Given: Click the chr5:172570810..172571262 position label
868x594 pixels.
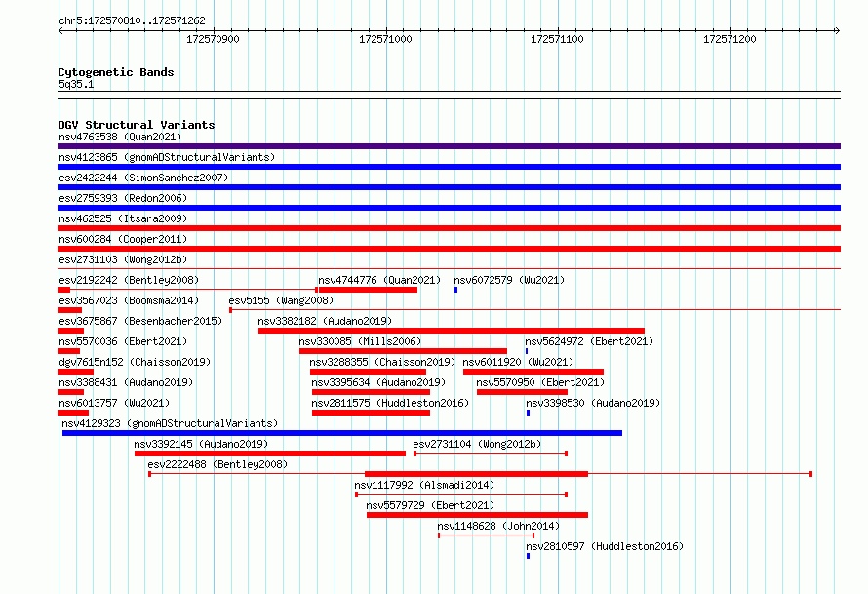Looking at the screenshot, I should click(132, 20).
